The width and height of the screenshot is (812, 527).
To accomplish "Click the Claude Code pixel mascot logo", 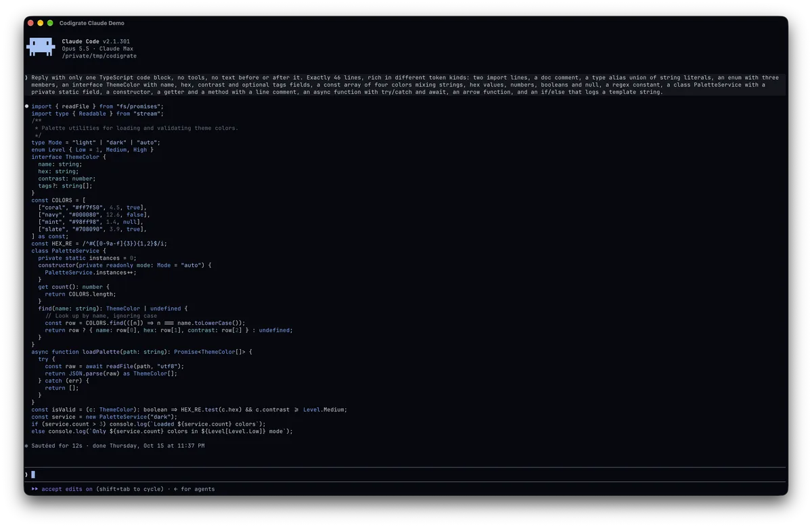I will click(41, 47).
